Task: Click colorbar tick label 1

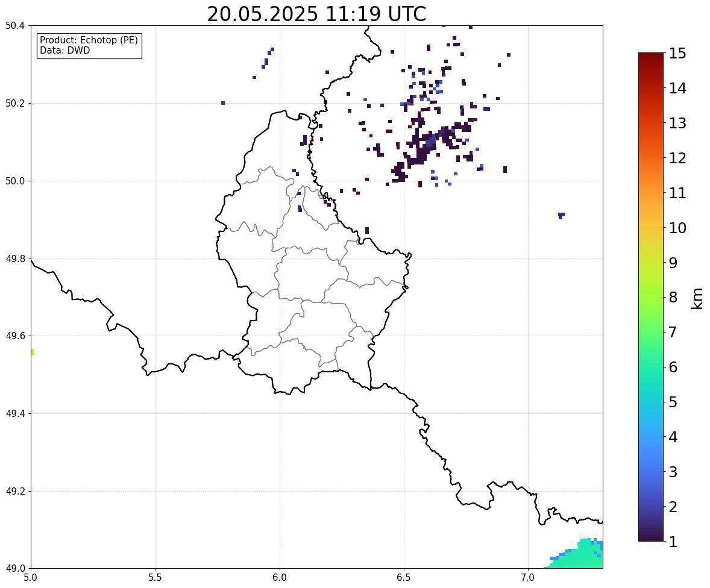Action: point(673,542)
